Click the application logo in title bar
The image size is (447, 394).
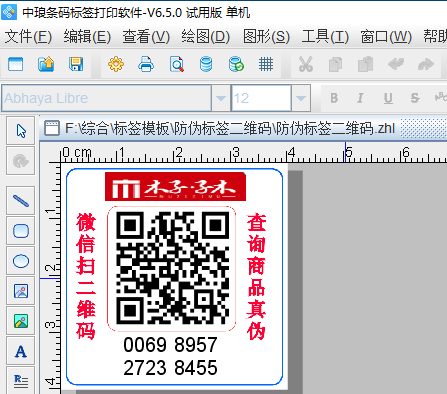(9, 12)
